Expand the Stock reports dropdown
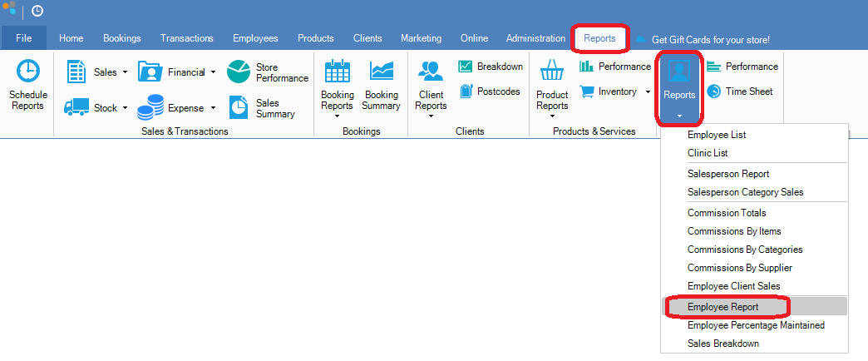The width and height of the screenshot is (868, 361). 125,108
